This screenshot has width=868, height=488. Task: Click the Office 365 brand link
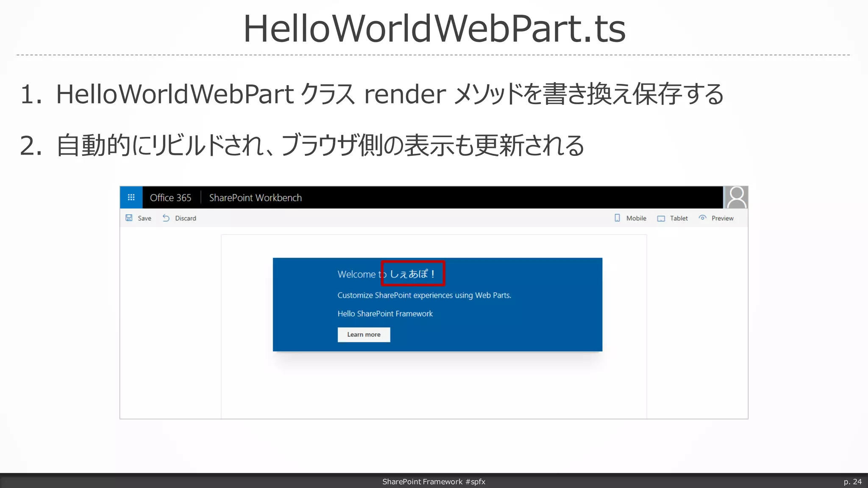tap(170, 198)
